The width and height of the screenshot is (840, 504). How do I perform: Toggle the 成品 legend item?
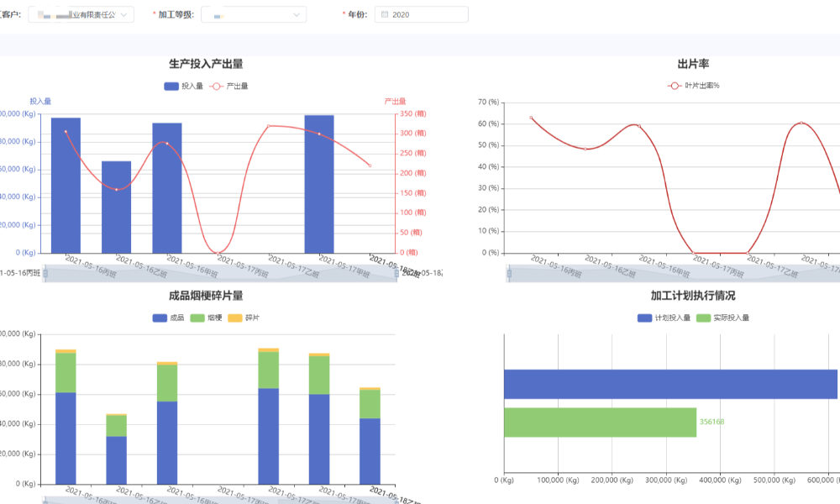168,318
